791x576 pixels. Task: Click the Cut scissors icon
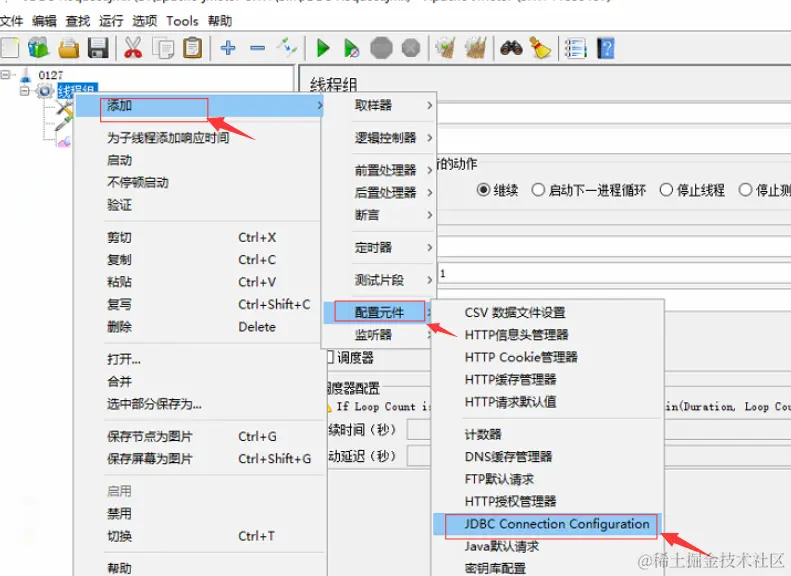(133, 48)
